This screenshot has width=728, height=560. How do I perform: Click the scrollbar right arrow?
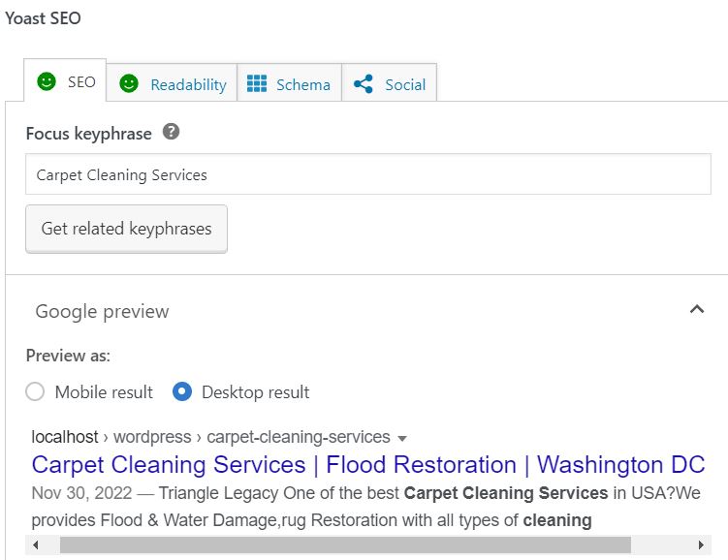click(x=701, y=545)
